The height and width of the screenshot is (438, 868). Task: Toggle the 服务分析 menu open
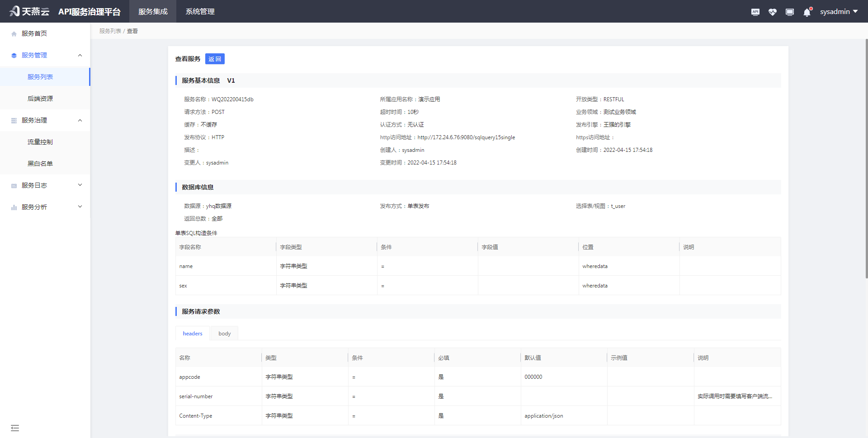[80, 207]
